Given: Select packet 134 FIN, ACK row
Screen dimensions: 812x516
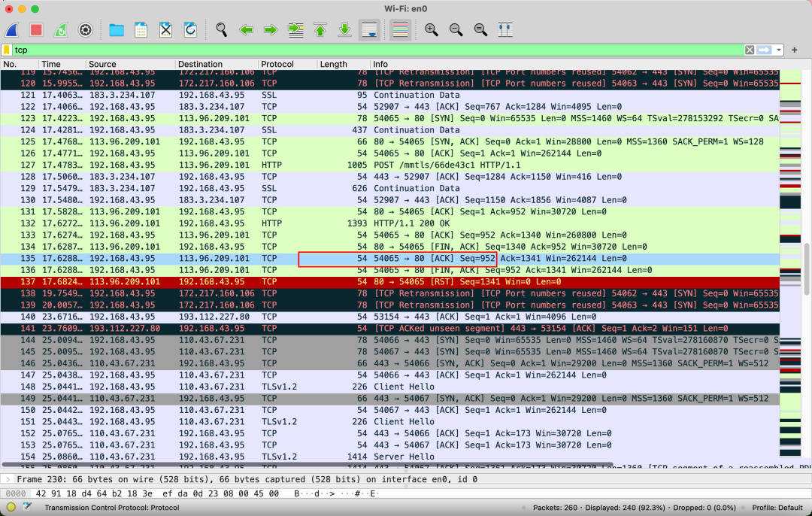Looking at the screenshot, I should pos(390,247).
